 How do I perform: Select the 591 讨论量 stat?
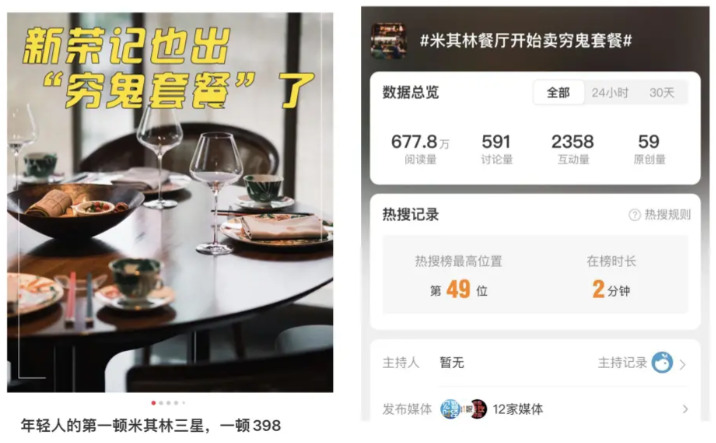point(496,149)
